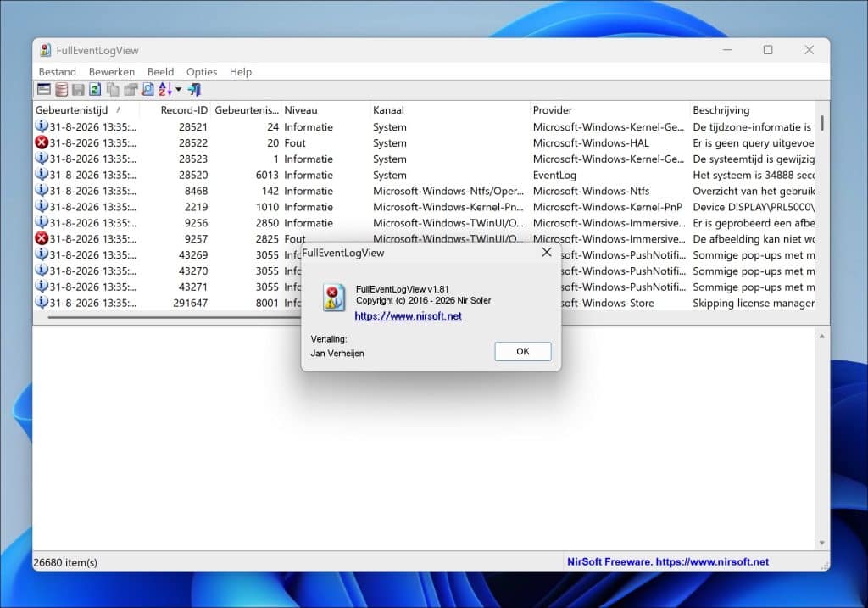Click the "Device DISPLAY\PRL5000" description cell

click(753, 207)
